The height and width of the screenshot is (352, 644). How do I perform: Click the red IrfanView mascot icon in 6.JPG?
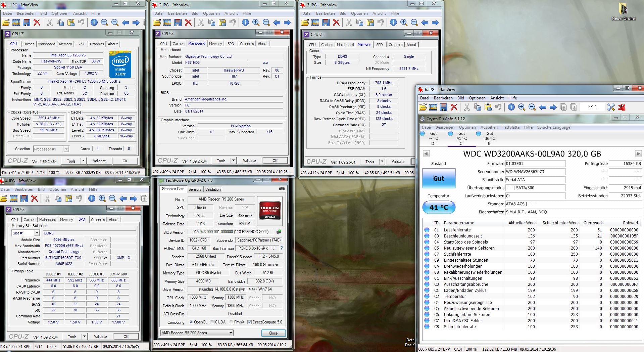tap(622, 107)
